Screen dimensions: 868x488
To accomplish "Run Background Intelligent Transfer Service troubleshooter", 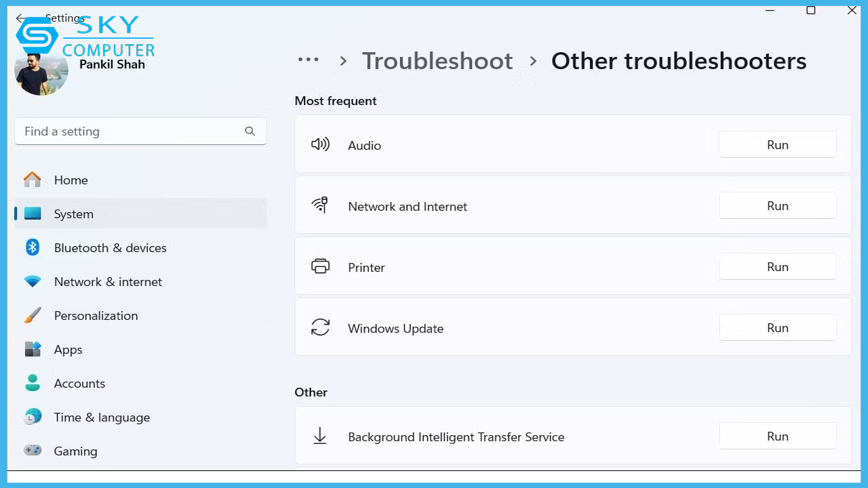I will pyautogui.click(x=777, y=436).
